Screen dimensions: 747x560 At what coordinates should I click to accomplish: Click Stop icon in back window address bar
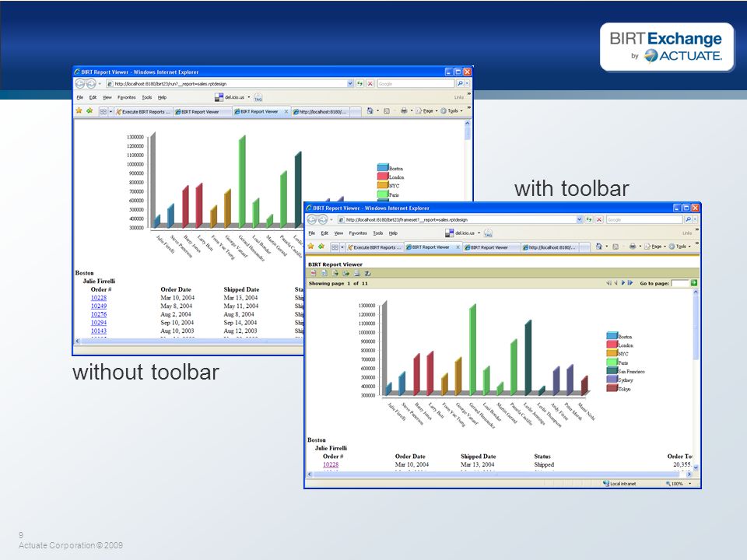(x=370, y=83)
